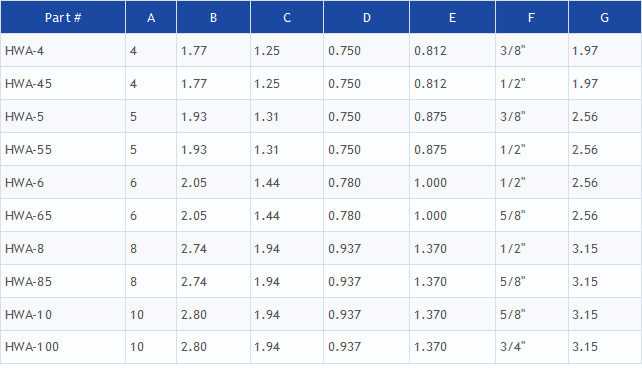Click the HWA-45 part number
The image size is (642, 388).
tap(28, 83)
